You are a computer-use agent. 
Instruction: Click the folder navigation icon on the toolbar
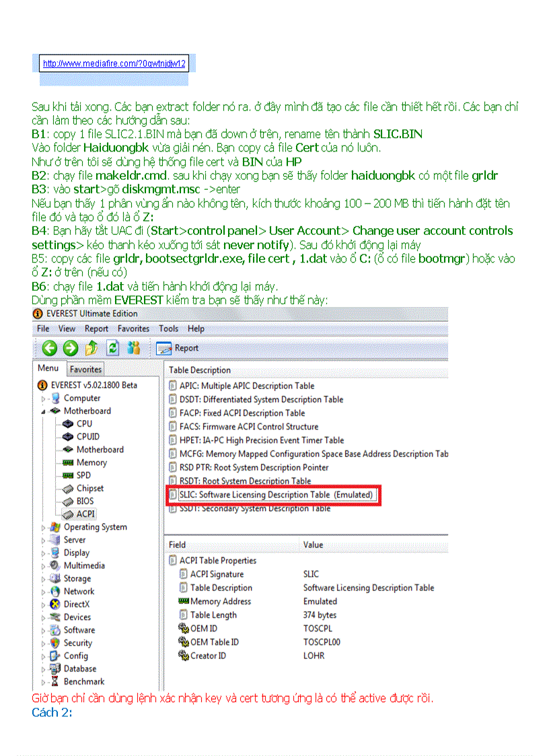[x=91, y=348]
